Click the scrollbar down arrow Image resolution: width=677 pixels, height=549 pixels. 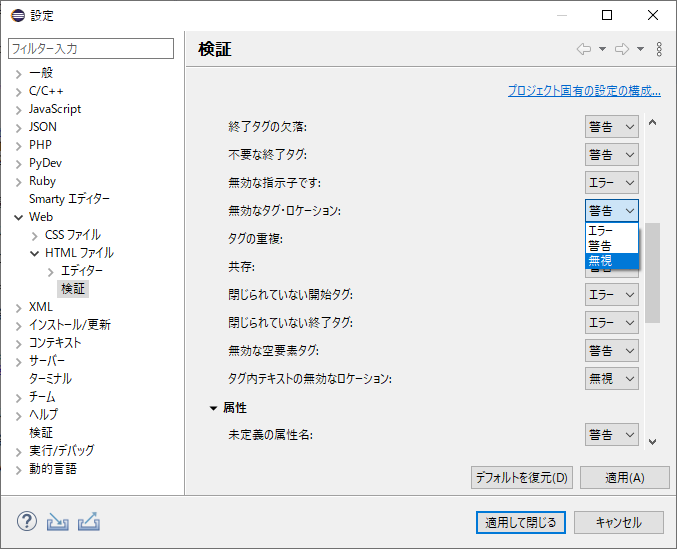click(652, 442)
